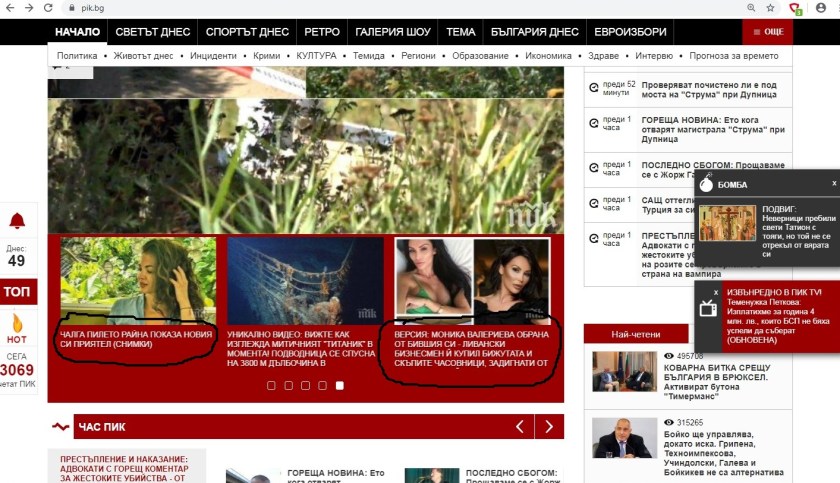Image resolution: width=840 pixels, height=483 pixels.
Task: Select the last carousel indicator square
Action: pyautogui.click(x=340, y=385)
